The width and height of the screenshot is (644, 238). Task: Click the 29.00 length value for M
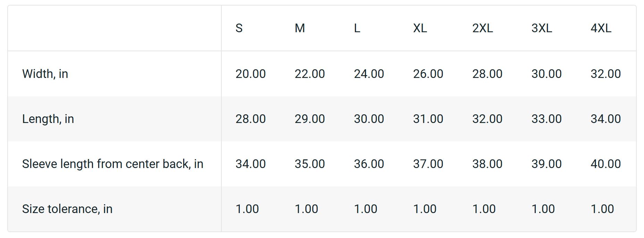tap(310, 119)
